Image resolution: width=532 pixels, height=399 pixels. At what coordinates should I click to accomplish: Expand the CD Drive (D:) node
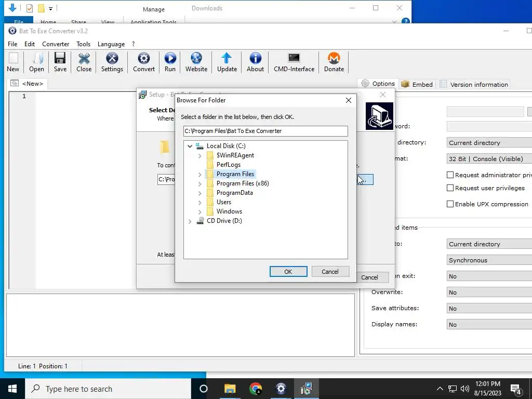(190, 221)
